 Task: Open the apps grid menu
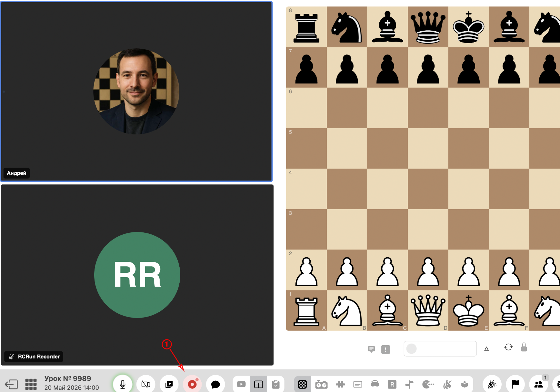tap(31, 384)
